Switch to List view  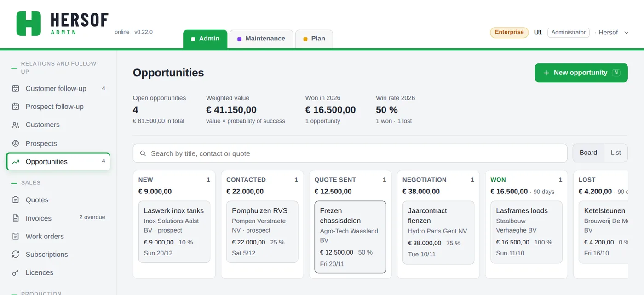[x=615, y=153]
